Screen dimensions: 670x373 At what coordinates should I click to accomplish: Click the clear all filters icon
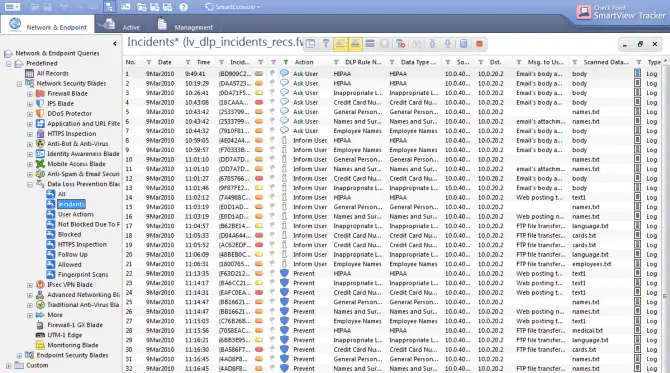tap(400, 44)
